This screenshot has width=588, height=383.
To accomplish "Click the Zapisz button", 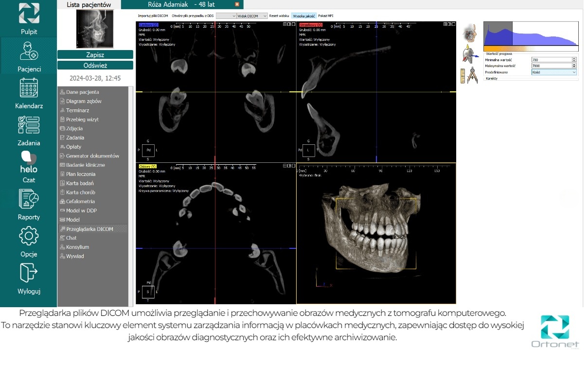I will click(x=95, y=55).
